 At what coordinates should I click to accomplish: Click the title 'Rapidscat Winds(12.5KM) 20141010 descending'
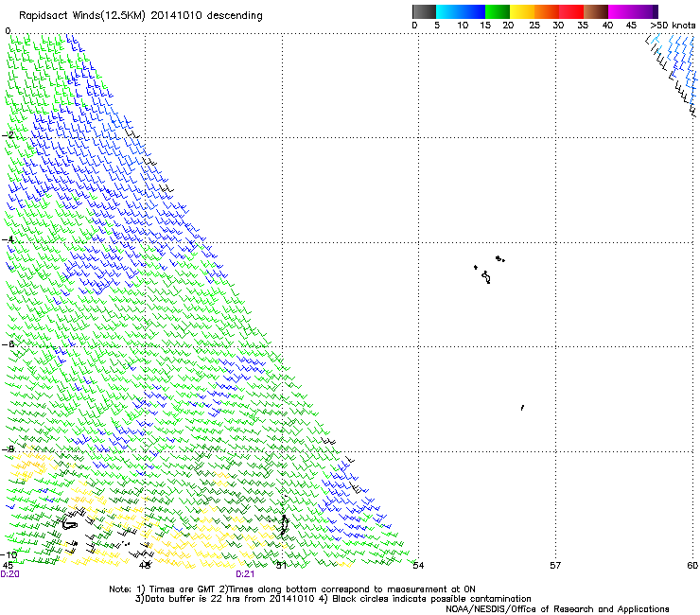click(141, 16)
